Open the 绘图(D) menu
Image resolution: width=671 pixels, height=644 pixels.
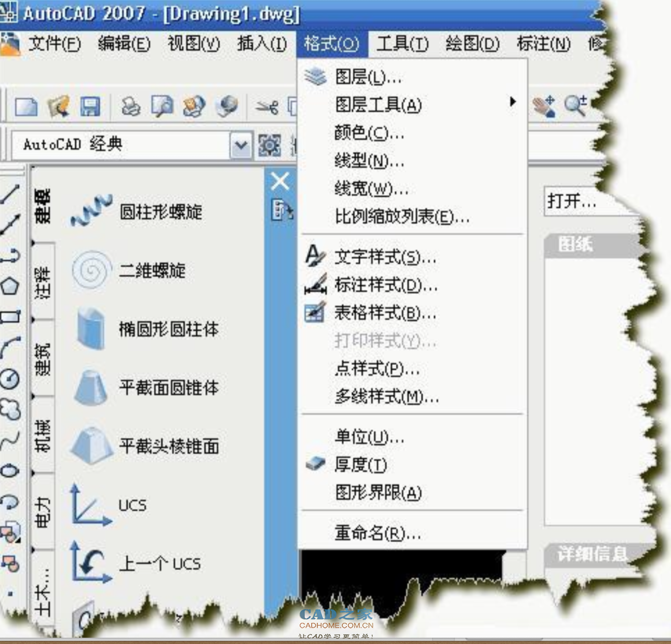tap(473, 44)
